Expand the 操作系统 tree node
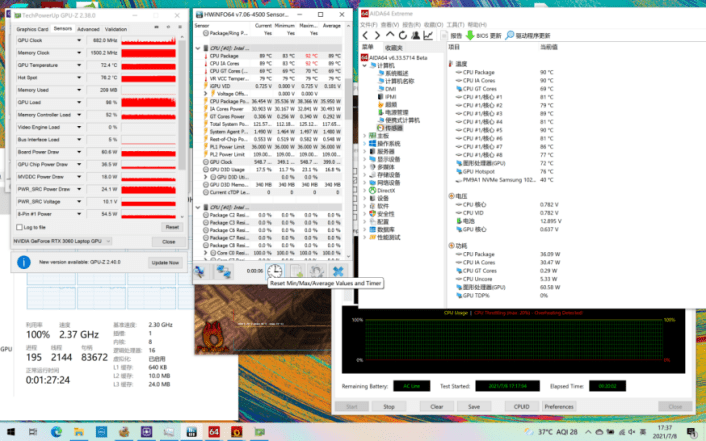 [365, 143]
